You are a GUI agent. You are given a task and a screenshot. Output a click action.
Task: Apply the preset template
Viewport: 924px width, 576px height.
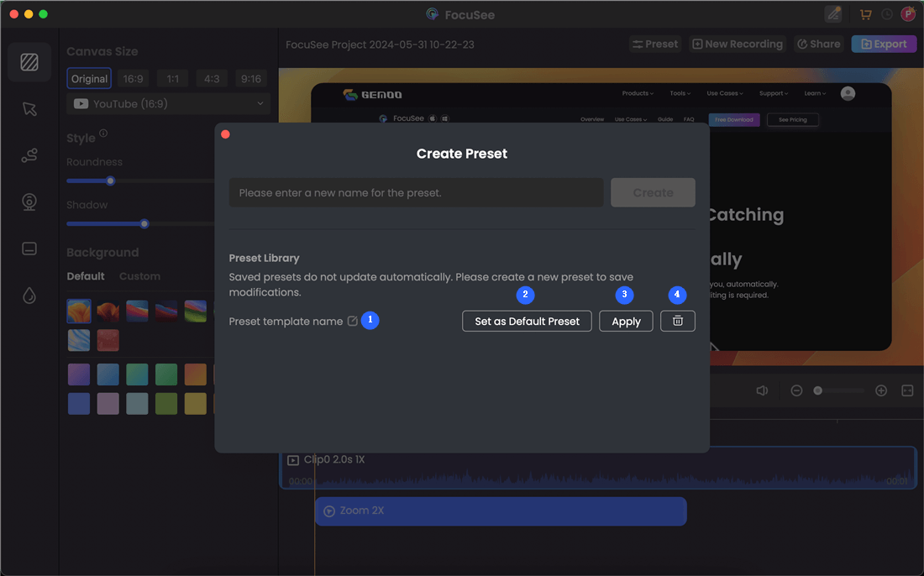626,321
